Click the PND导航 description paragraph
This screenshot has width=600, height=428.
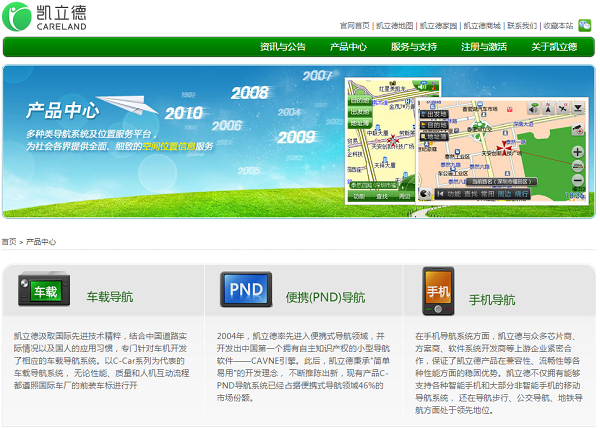tap(303, 367)
